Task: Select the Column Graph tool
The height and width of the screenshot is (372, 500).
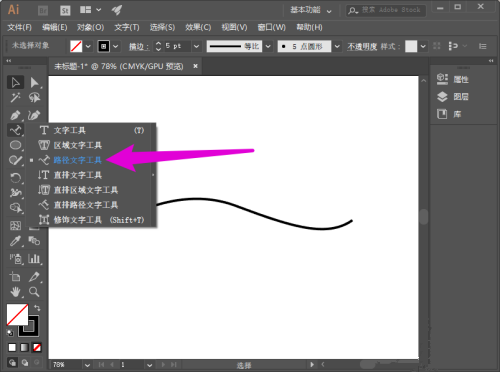Action: (x=34, y=259)
